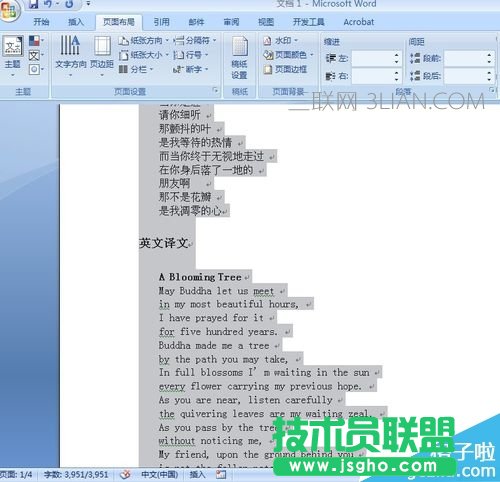
Task: Open the 引用 ribbon tab
Action: click(162, 22)
